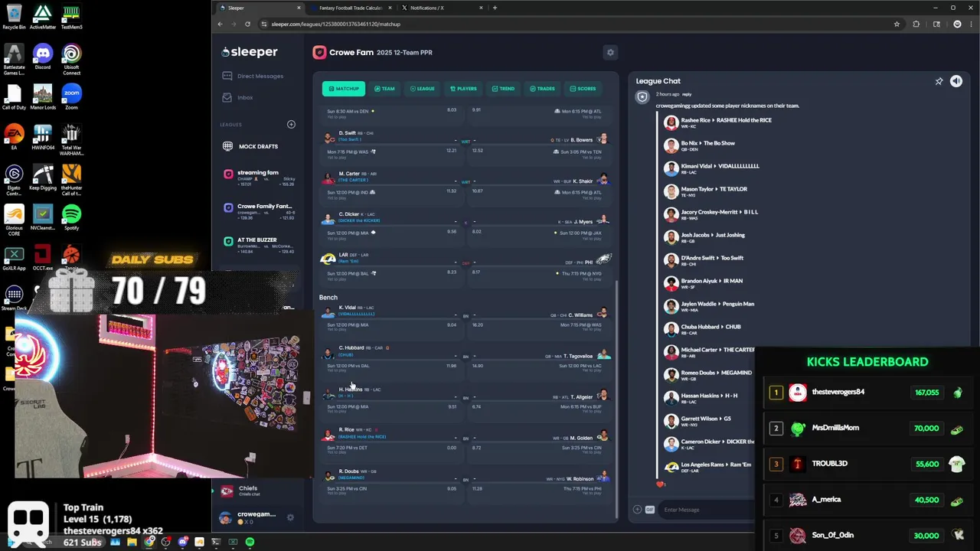The image size is (980, 551).
Task: Open the Discord desktop shortcut
Action: click(43, 57)
